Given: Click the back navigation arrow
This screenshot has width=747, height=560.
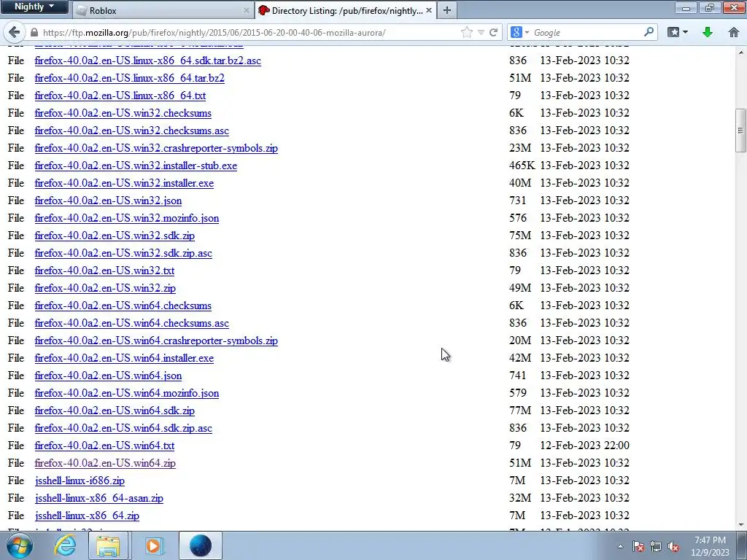Looking at the screenshot, I should click(x=14, y=32).
